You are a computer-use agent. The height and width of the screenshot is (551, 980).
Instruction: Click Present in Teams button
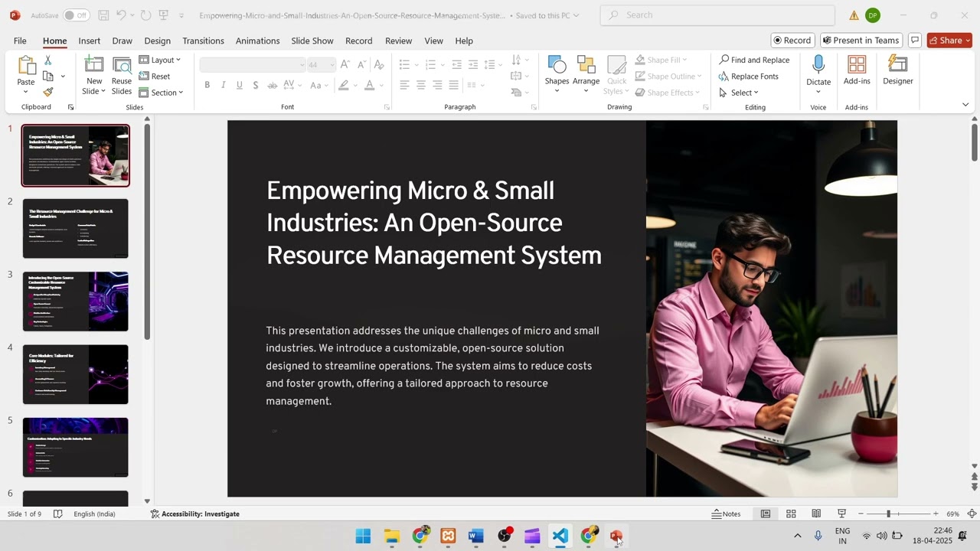point(860,41)
